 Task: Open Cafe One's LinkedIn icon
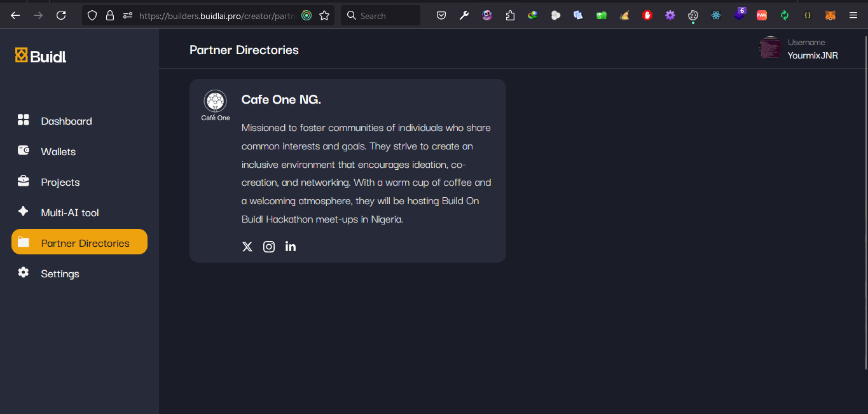tap(291, 247)
